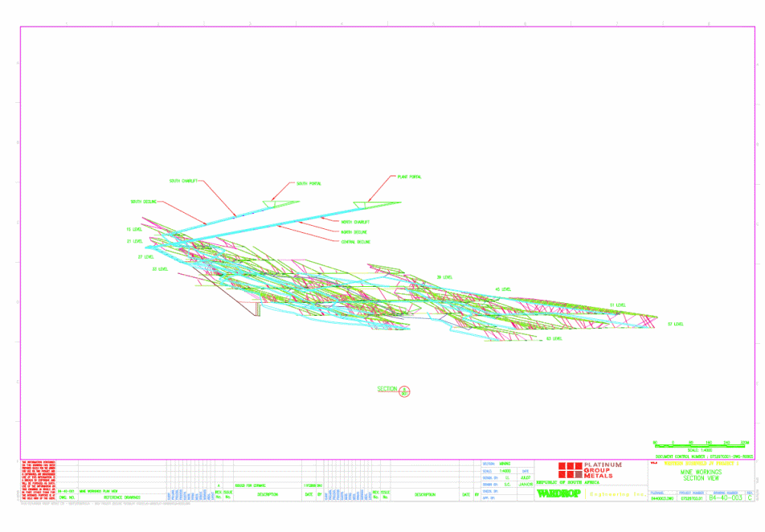This screenshot has height=532, width=765.
Task: Click the circled section marker symbol
Action: point(404,391)
